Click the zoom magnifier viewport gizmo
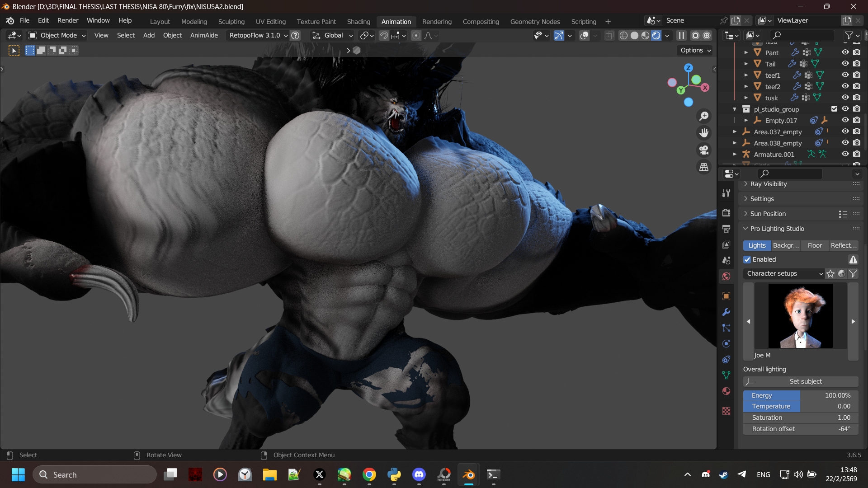 [x=704, y=116]
